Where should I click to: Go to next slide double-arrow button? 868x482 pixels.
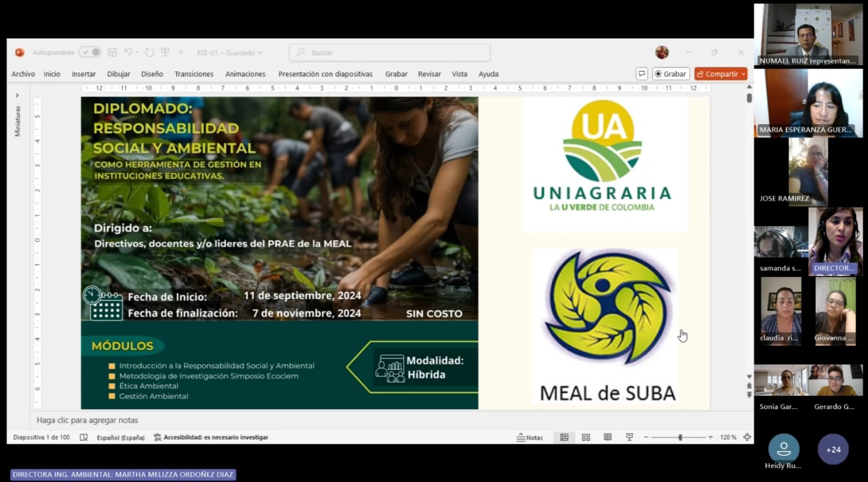click(749, 395)
